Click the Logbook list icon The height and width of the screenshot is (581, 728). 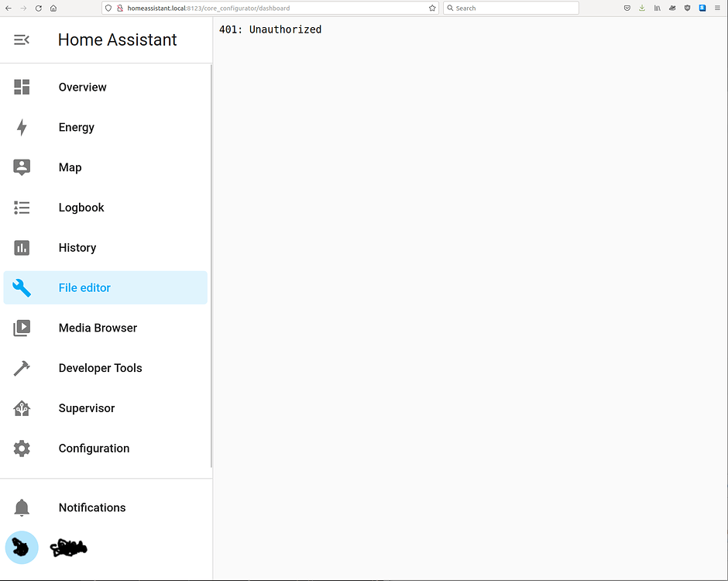(x=21, y=208)
